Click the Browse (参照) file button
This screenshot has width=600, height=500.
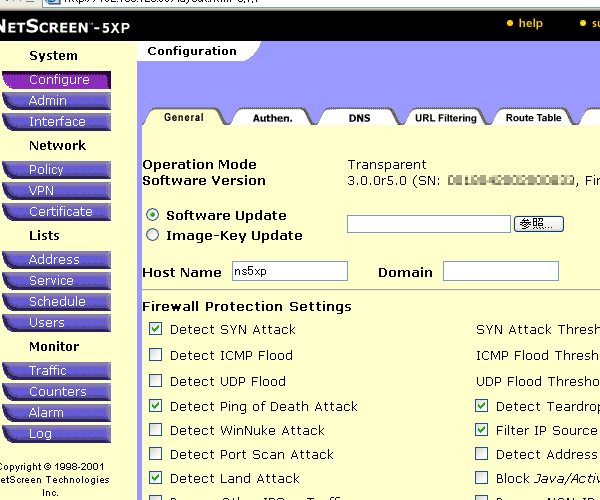539,224
